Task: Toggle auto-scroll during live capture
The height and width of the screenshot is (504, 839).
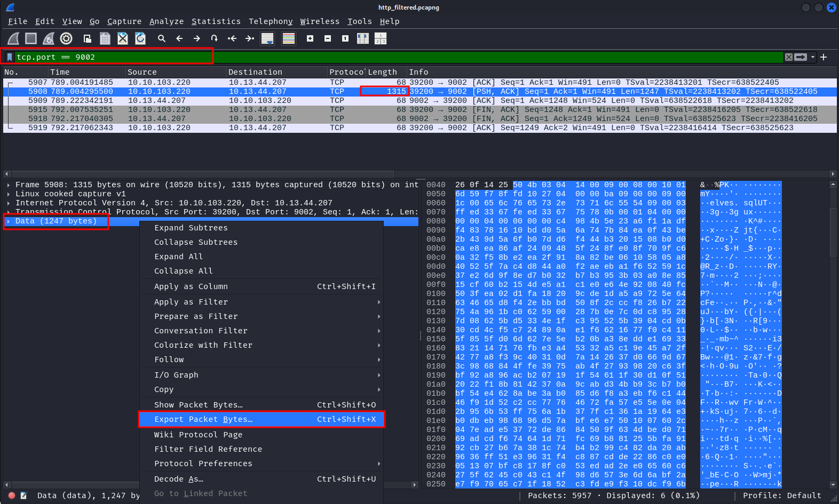Action: 267,38
